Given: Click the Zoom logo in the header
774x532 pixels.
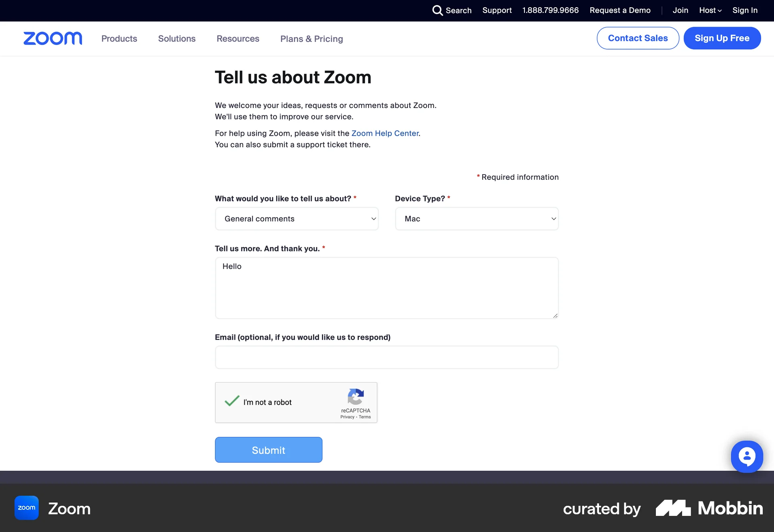Looking at the screenshot, I should tap(52, 38).
